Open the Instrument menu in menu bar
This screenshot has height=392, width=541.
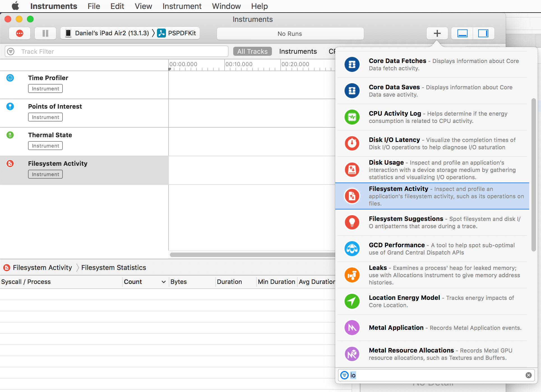tap(182, 6)
